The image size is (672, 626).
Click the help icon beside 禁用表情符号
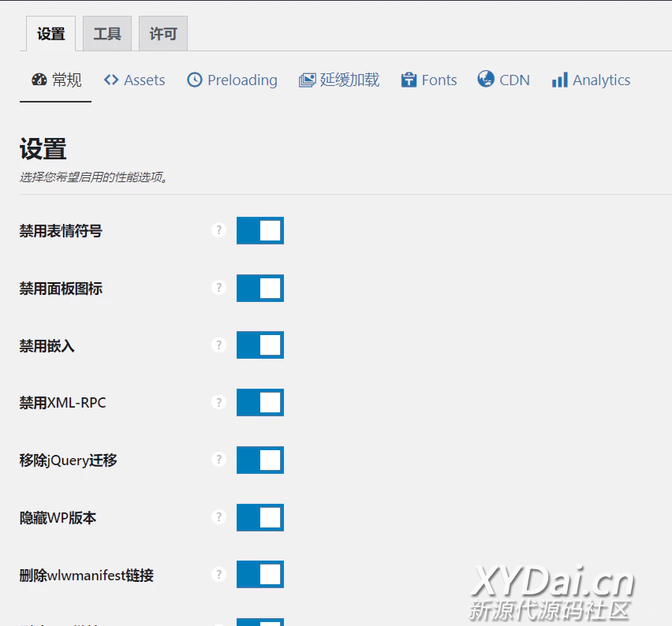click(219, 230)
